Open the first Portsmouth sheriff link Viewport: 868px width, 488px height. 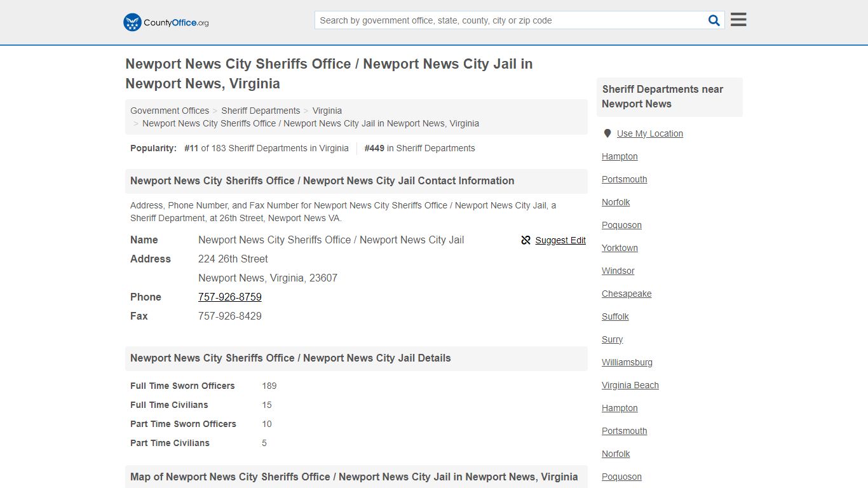[625, 179]
